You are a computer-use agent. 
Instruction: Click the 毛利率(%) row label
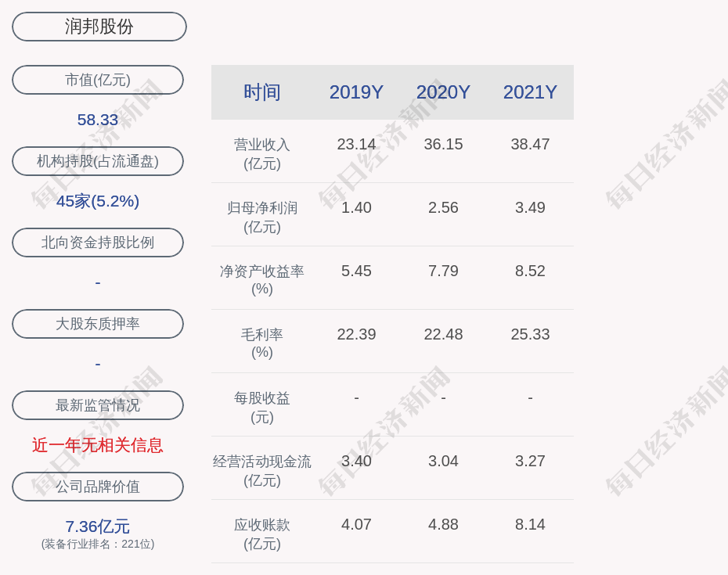[x=262, y=343]
